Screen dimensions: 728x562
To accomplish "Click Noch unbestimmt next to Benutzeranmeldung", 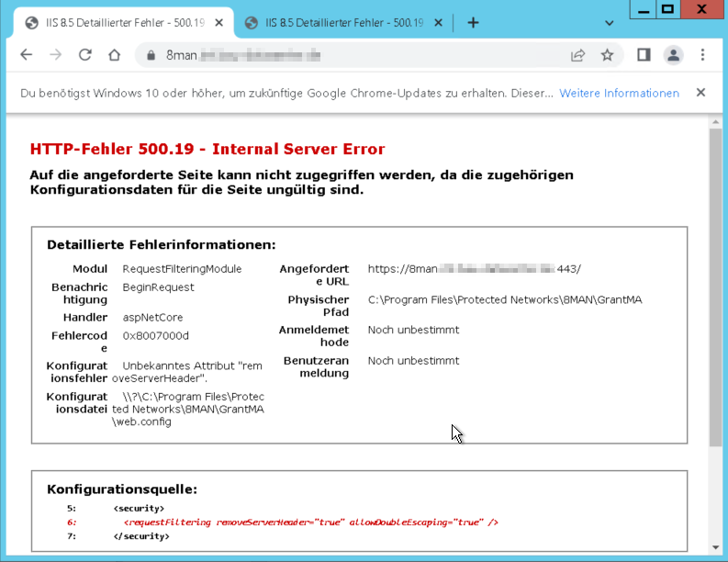I will [413, 361].
